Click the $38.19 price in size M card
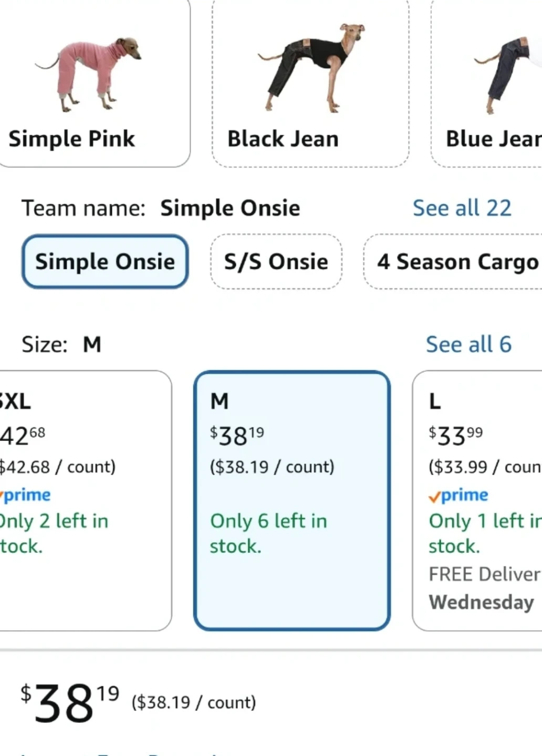This screenshot has height=756, width=542. tap(237, 436)
